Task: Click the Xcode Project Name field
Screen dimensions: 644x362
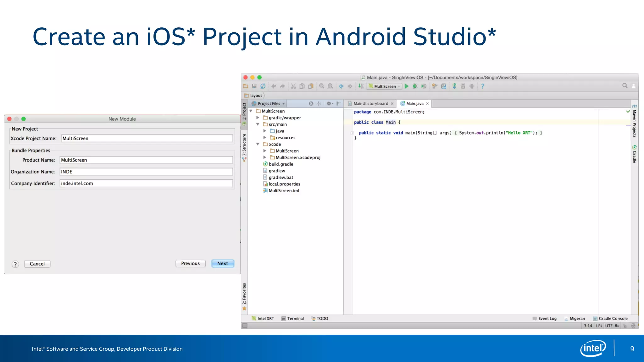Action: click(147, 138)
